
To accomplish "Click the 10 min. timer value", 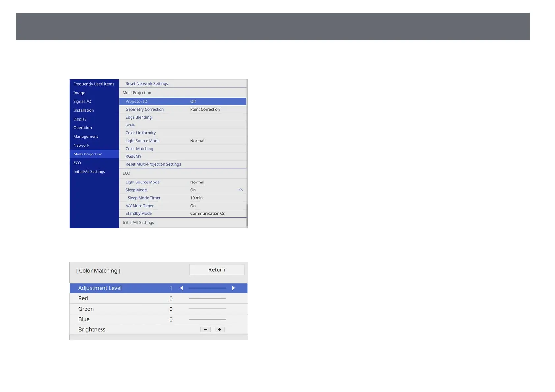I will [x=197, y=198].
